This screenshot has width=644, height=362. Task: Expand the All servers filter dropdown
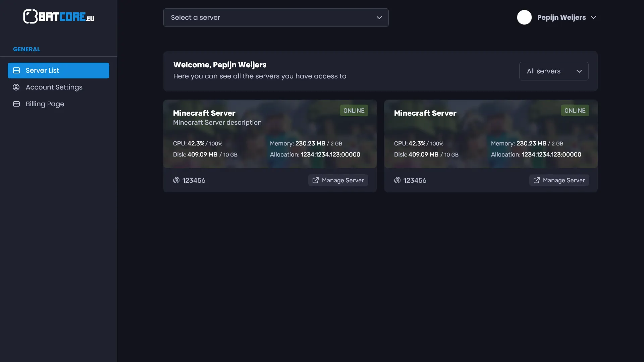point(553,71)
